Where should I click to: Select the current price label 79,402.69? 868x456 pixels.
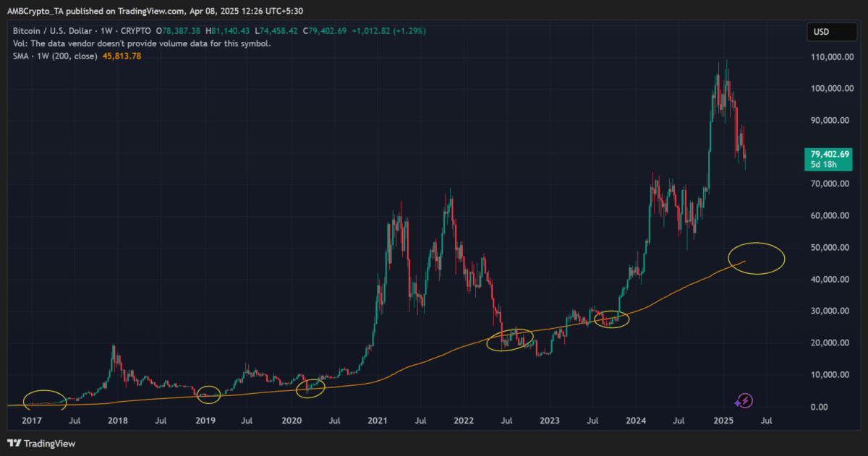click(x=829, y=154)
